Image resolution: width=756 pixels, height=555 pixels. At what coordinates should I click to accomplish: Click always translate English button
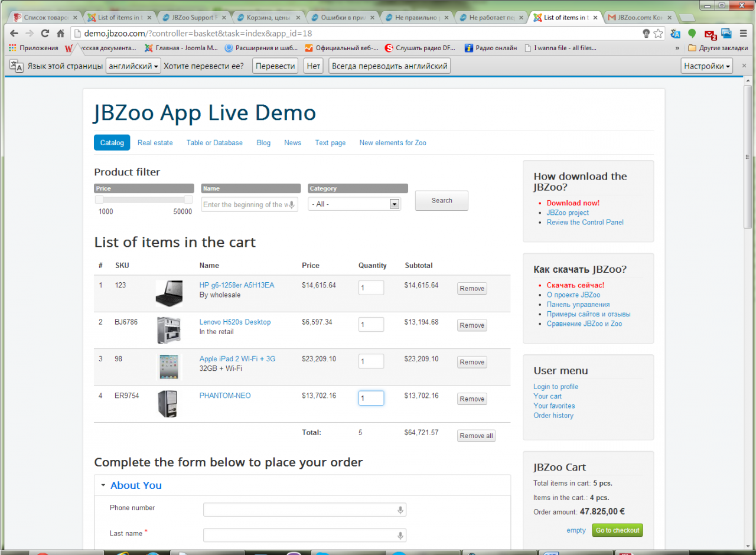click(389, 66)
